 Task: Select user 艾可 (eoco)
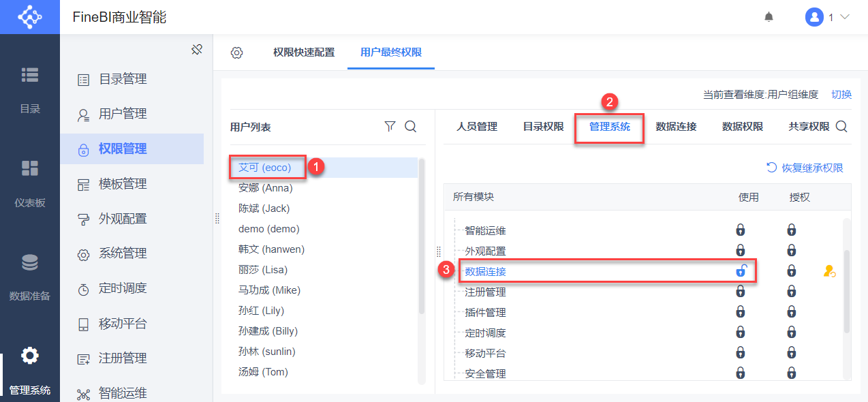[x=324, y=168]
